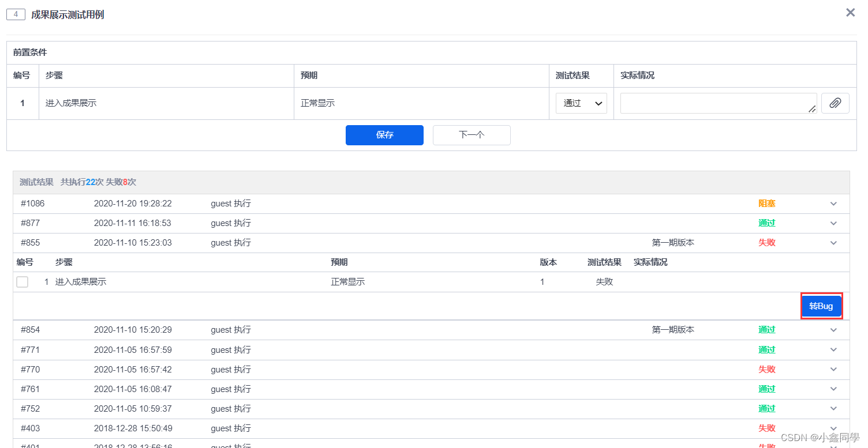Viewport: 868px width, 448px height.
Task: Click the 失败 status of #770
Action: click(x=767, y=370)
